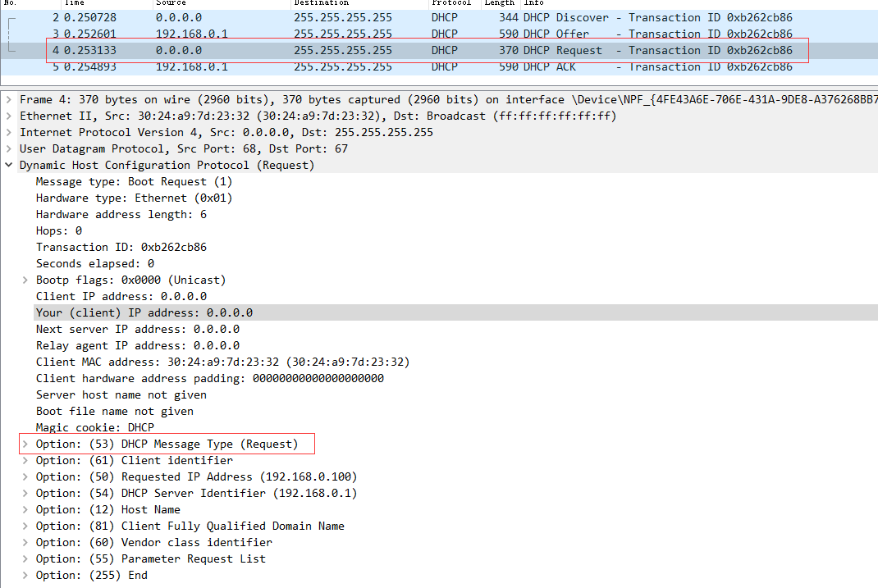Viewport: 878px width, 588px height.
Task: Select 'Next server IP address' line
Action: [138, 329]
